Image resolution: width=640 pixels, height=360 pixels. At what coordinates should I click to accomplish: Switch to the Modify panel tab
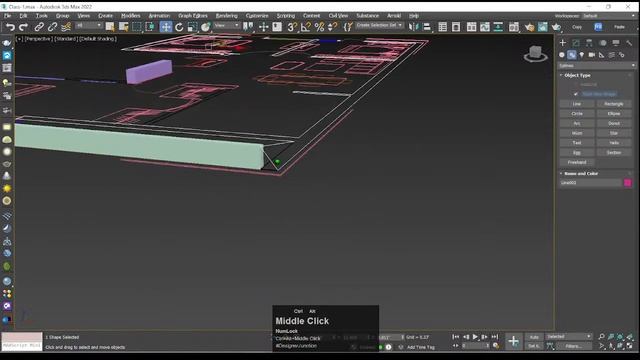(x=576, y=43)
